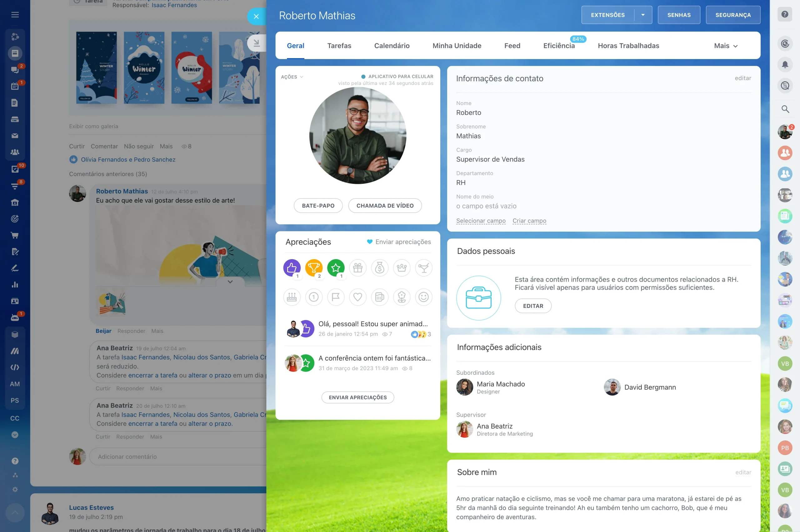The height and width of the screenshot is (532, 800).
Task: Click Exibir como galeria link
Action: [x=94, y=126]
